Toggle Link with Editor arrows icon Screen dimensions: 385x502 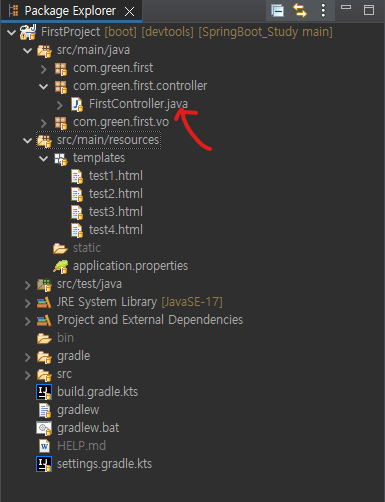(300, 11)
